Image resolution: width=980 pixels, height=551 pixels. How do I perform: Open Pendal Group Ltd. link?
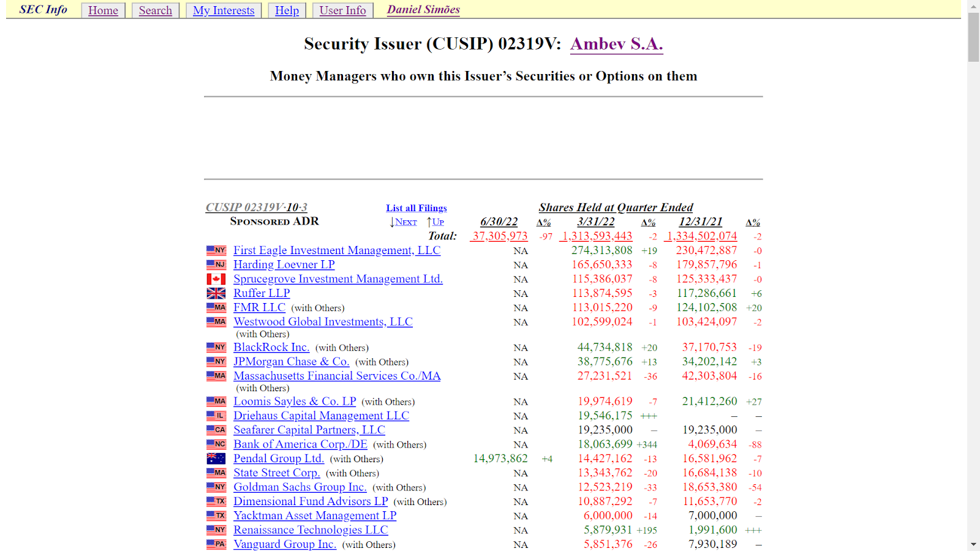point(279,459)
